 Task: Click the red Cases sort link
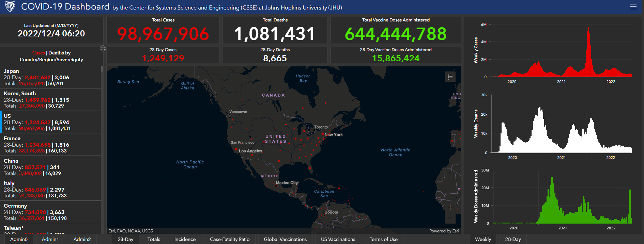[x=39, y=53]
